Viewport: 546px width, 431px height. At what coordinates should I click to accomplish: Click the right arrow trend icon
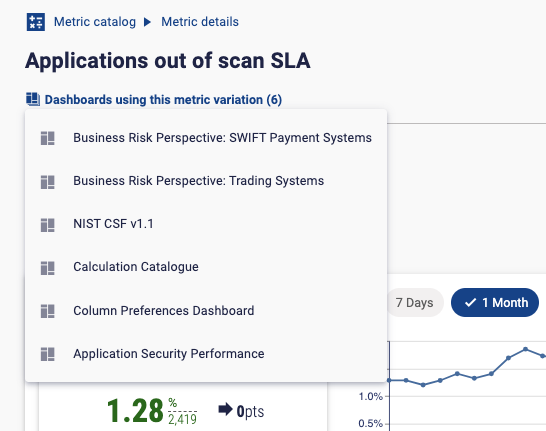click(x=225, y=409)
